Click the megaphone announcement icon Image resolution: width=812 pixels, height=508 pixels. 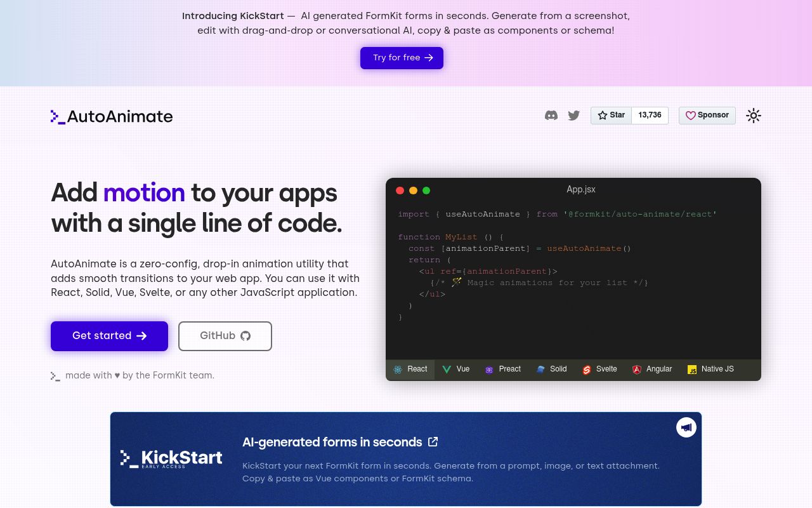coord(686,427)
